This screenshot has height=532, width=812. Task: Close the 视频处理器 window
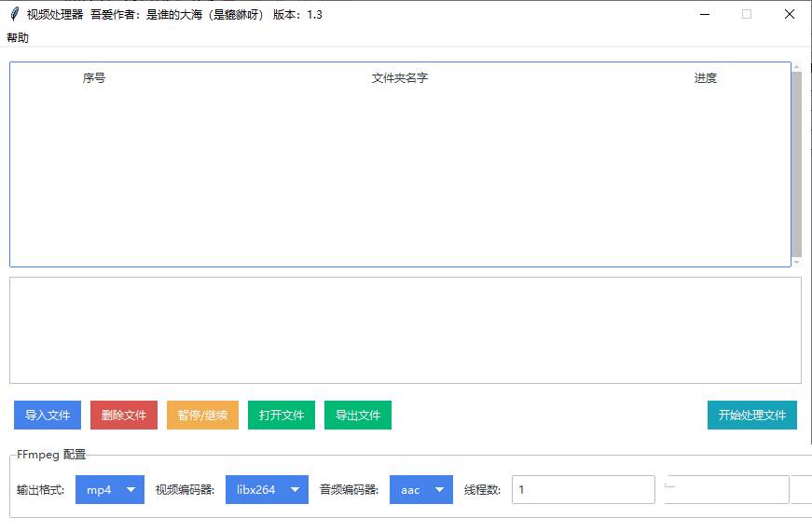pyautogui.click(x=789, y=14)
